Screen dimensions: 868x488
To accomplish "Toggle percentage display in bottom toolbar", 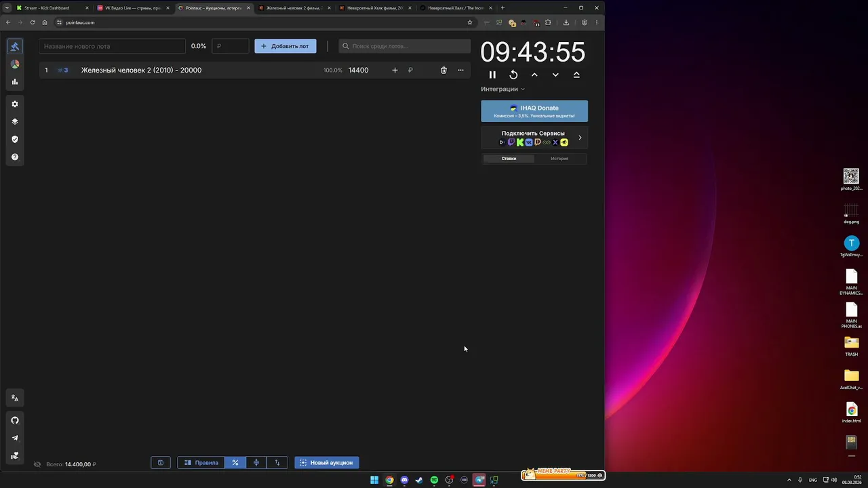I will pos(235,463).
